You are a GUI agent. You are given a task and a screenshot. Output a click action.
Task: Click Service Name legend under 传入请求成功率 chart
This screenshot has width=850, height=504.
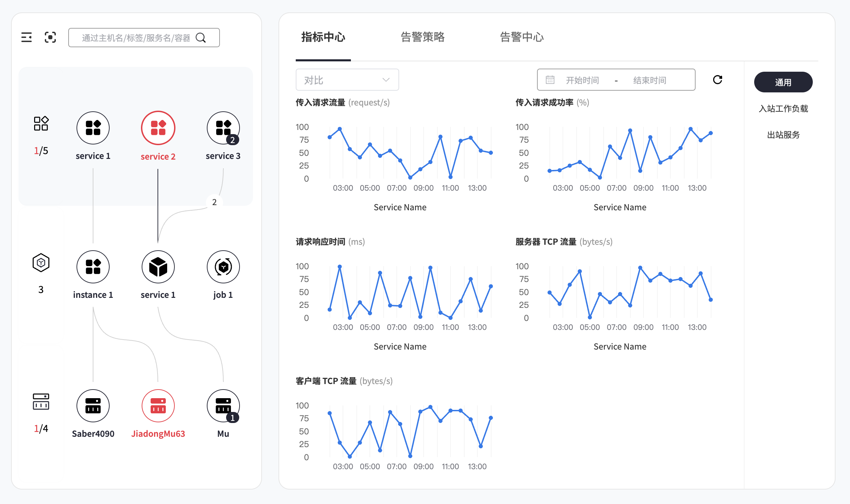click(x=620, y=207)
